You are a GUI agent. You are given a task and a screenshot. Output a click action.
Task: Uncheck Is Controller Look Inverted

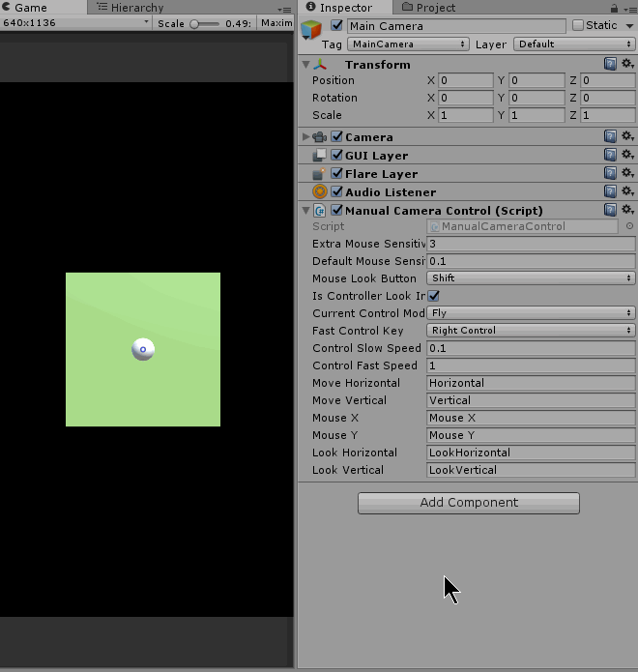pyautogui.click(x=434, y=296)
